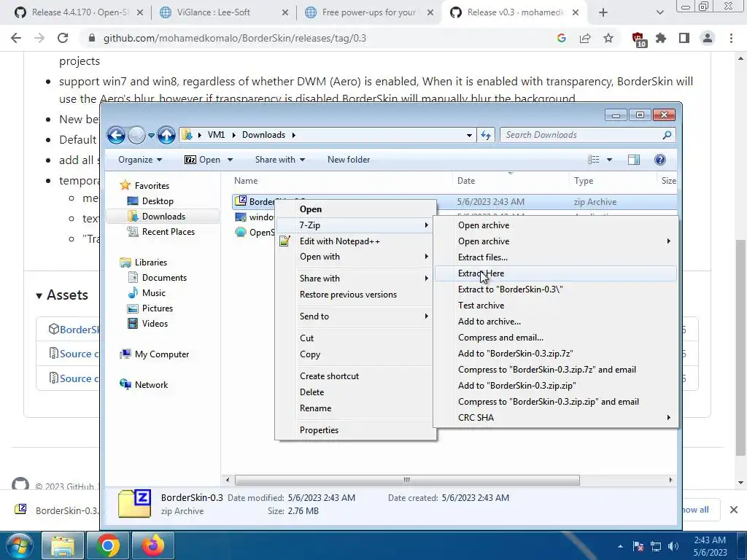Open Action Center flag in tray
The width and height of the screenshot is (747, 560).
[638, 546]
